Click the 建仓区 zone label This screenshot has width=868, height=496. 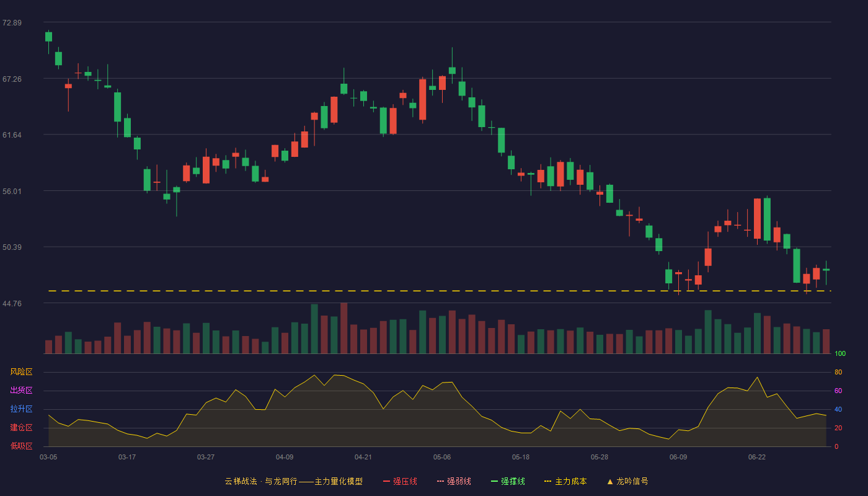pos(21,428)
